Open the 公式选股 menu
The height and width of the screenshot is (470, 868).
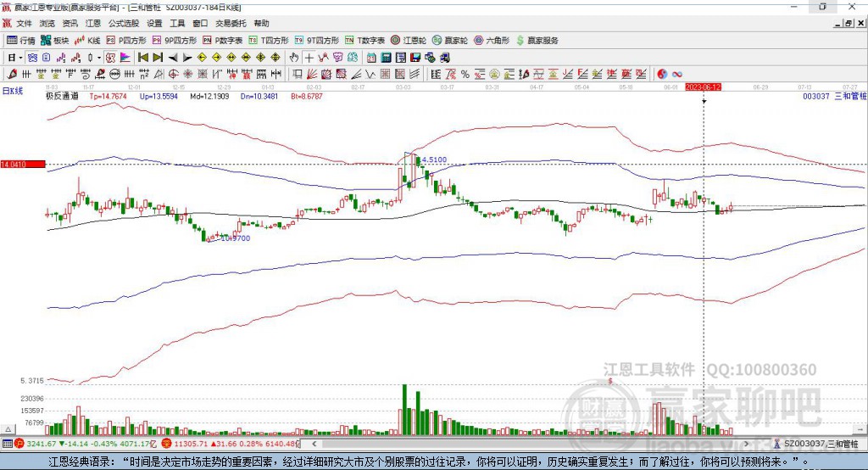coord(124,23)
